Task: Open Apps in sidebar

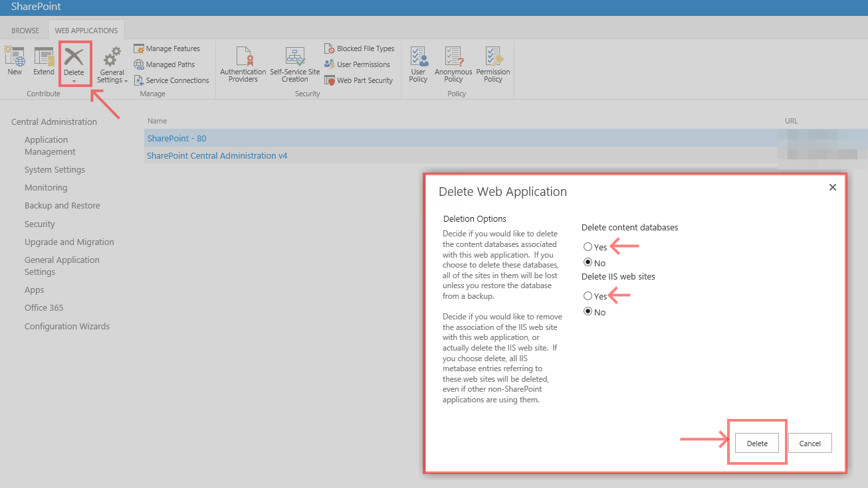Action: tap(34, 289)
